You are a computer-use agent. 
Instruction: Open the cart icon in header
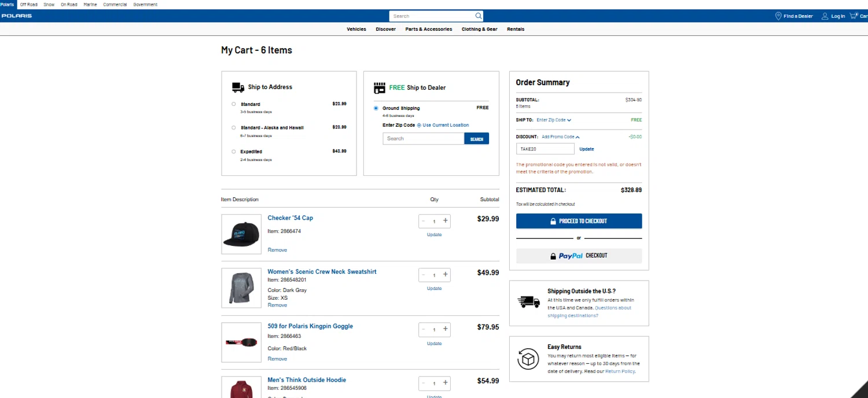click(854, 16)
